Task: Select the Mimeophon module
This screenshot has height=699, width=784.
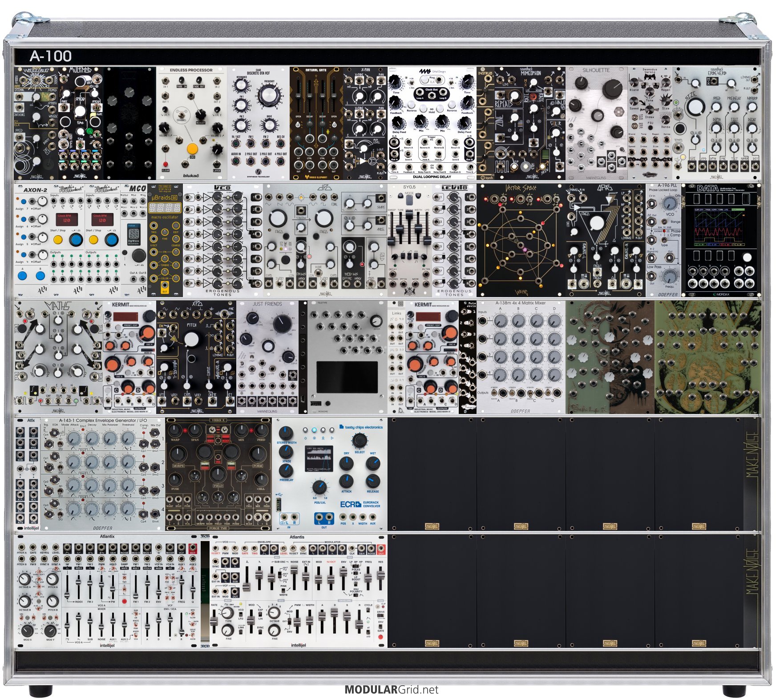Action: [530, 124]
